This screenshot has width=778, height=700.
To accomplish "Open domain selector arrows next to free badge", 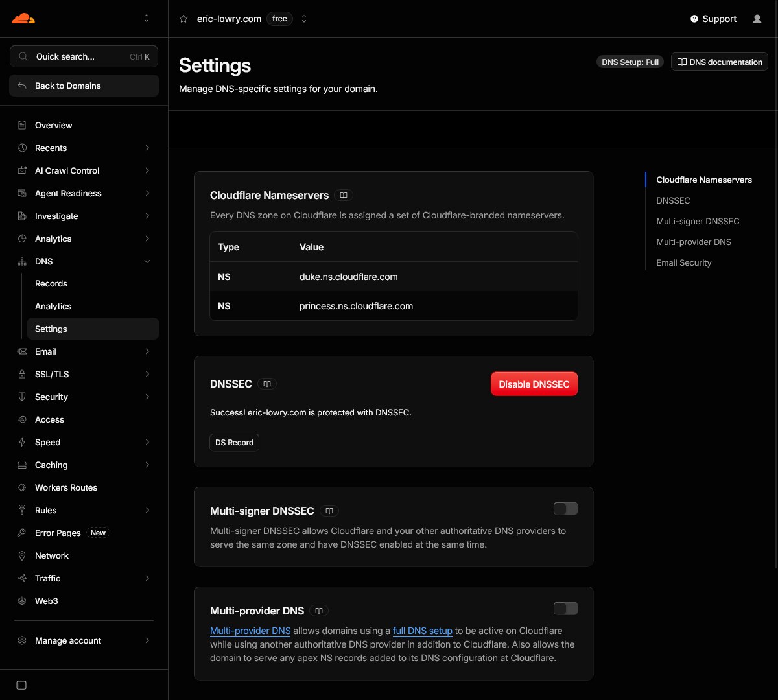I will pos(304,19).
